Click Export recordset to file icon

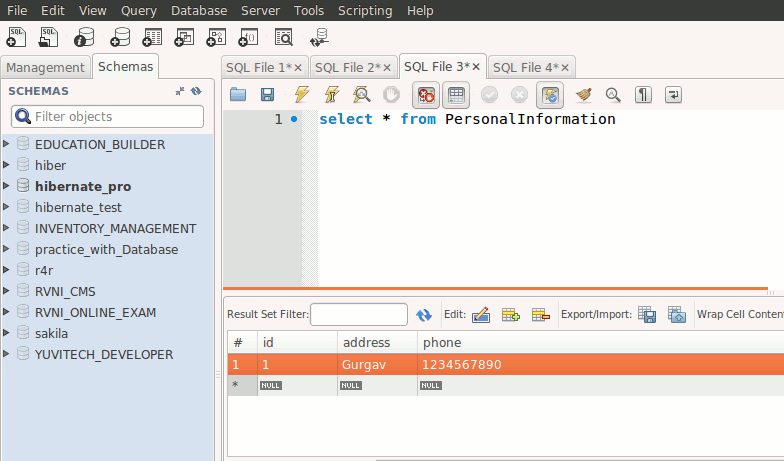tap(647, 314)
